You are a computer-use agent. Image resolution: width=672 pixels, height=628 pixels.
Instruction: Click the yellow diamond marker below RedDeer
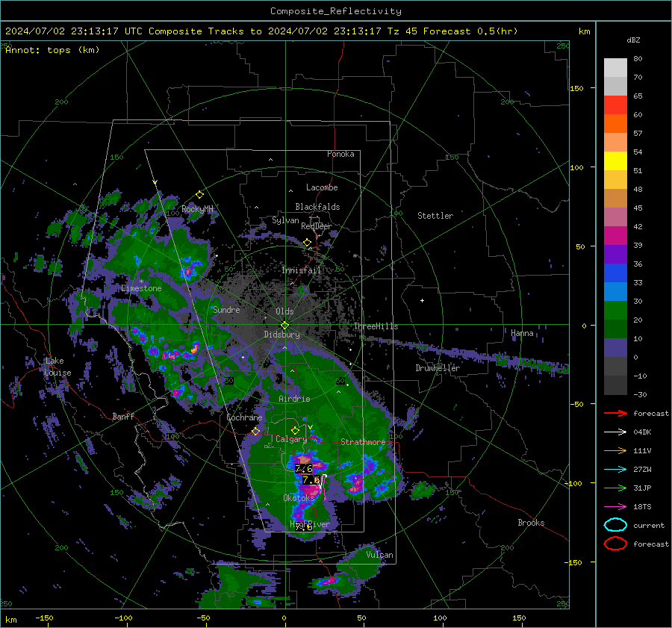(x=307, y=243)
